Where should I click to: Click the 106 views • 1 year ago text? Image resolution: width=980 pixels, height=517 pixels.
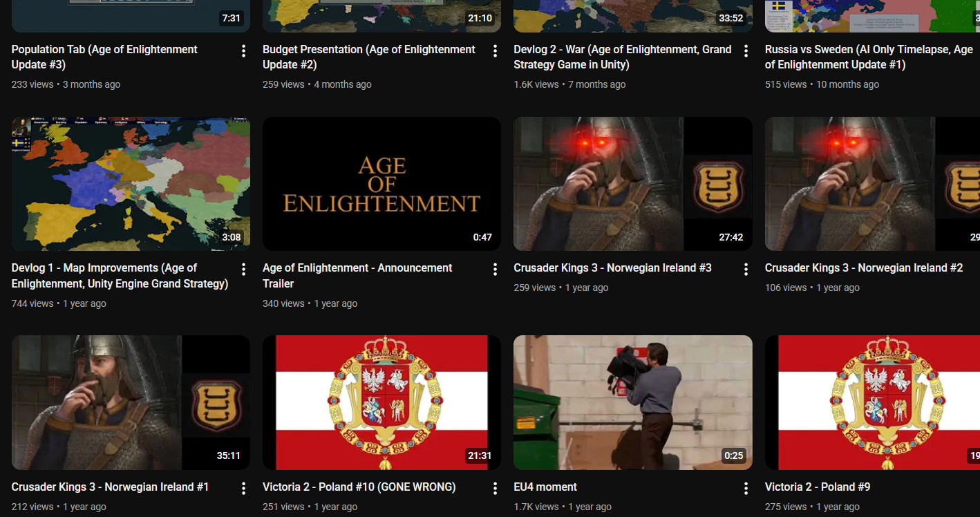[x=812, y=288]
